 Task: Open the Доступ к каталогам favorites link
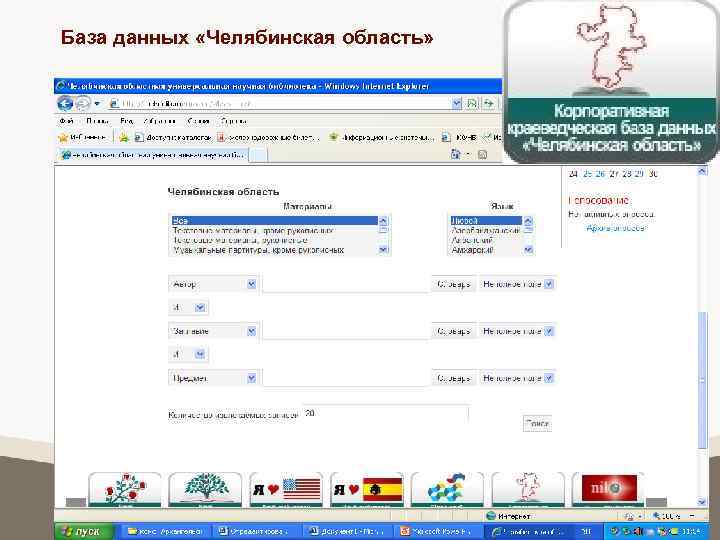(x=173, y=137)
